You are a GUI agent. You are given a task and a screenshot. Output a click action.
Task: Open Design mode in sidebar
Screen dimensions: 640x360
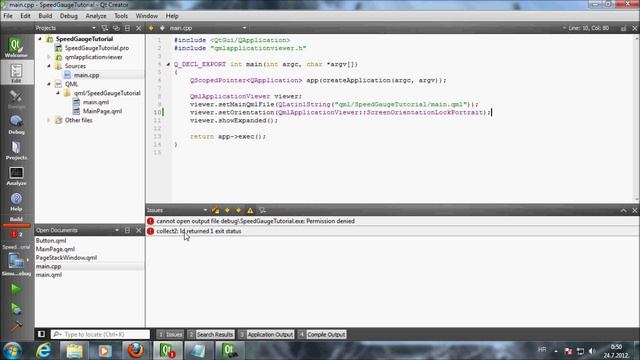(16, 99)
